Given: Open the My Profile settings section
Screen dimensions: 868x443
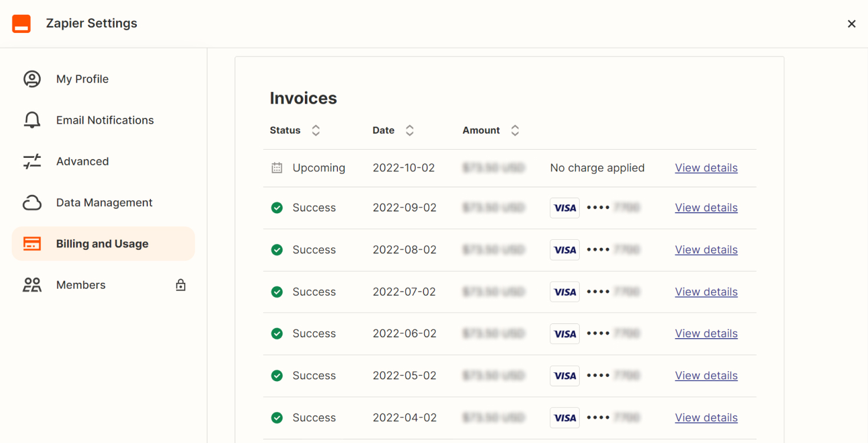Looking at the screenshot, I should [82, 79].
